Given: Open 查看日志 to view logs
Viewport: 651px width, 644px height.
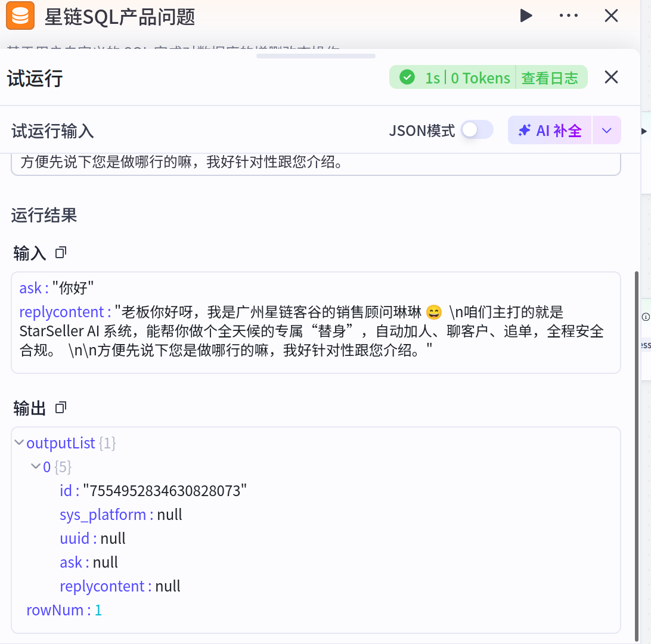Looking at the screenshot, I should pos(550,78).
